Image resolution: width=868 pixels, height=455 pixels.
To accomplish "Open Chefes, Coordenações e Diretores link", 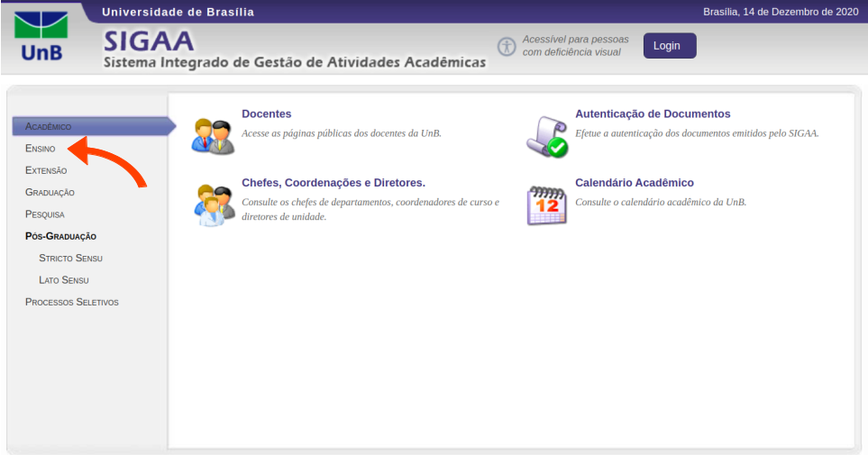I will [x=333, y=183].
